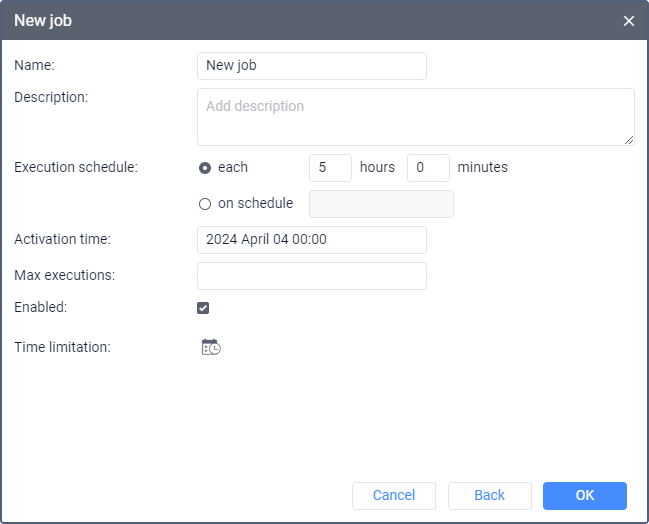
Task: Open the Activation time date field
Action: [312, 240]
